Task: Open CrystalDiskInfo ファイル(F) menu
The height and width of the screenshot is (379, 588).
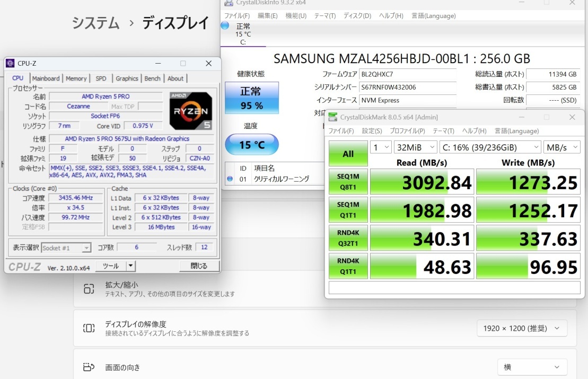Action: pos(237,16)
